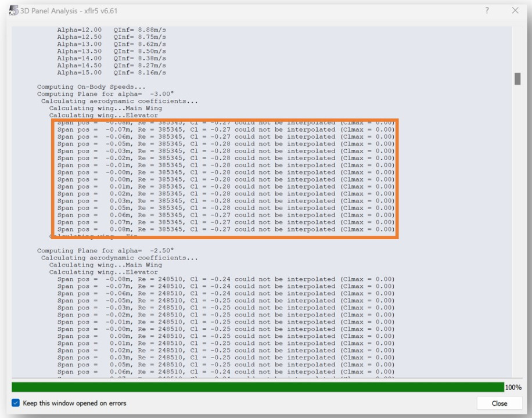Click the 'Alpha=14.50 QInf= 8.27m/s' log entry
The height and width of the screenshot is (418, 532).
112,66
